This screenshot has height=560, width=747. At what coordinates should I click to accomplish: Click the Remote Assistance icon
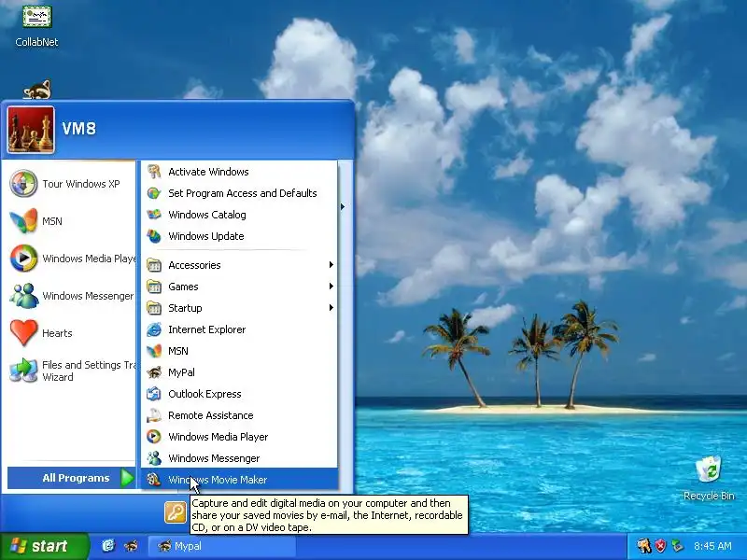(154, 415)
